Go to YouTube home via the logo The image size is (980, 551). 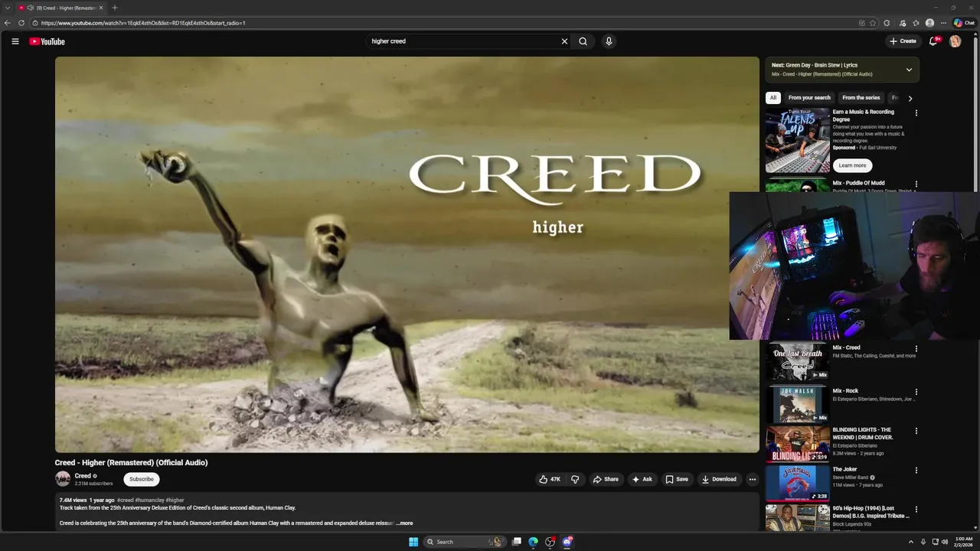click(47, 41)
